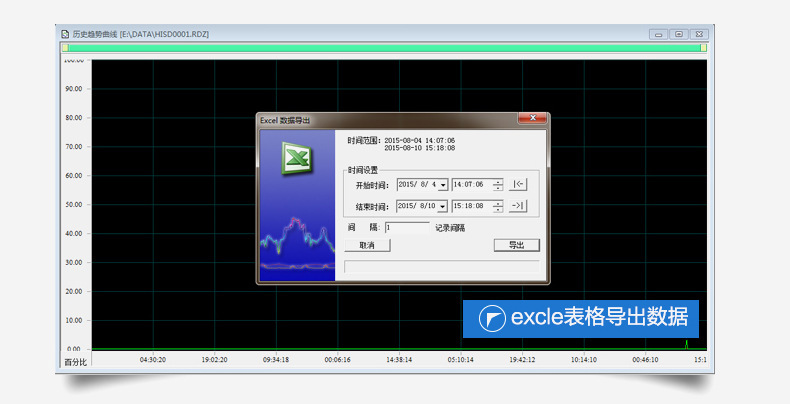Click the 百分比 axis label

76,362
